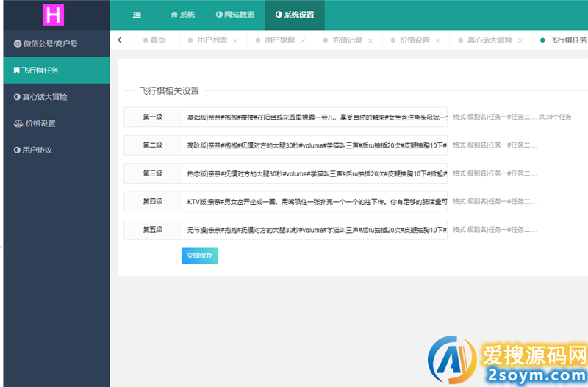Click the 飞行棋相关设置 section heading
588x387 pixels.
click(x=169, y=90)
